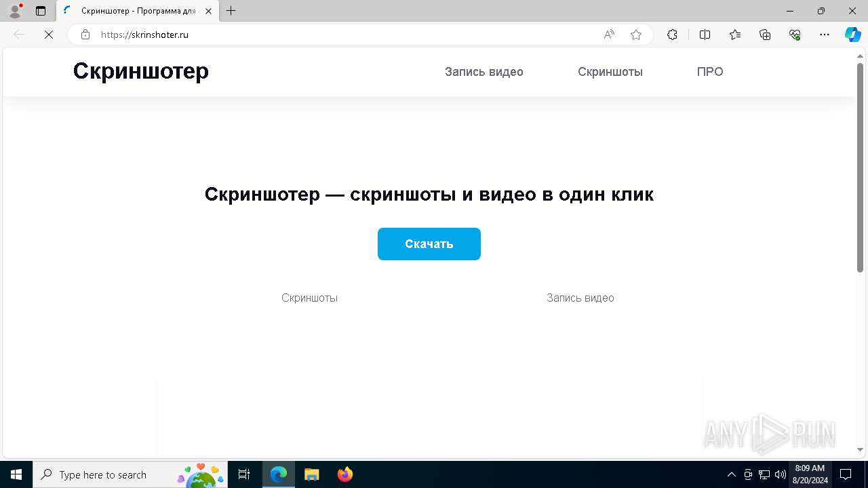Click the vertical scrollbar thumb
The width and height of the screenshot is (868, 488).
pos(860,167)
